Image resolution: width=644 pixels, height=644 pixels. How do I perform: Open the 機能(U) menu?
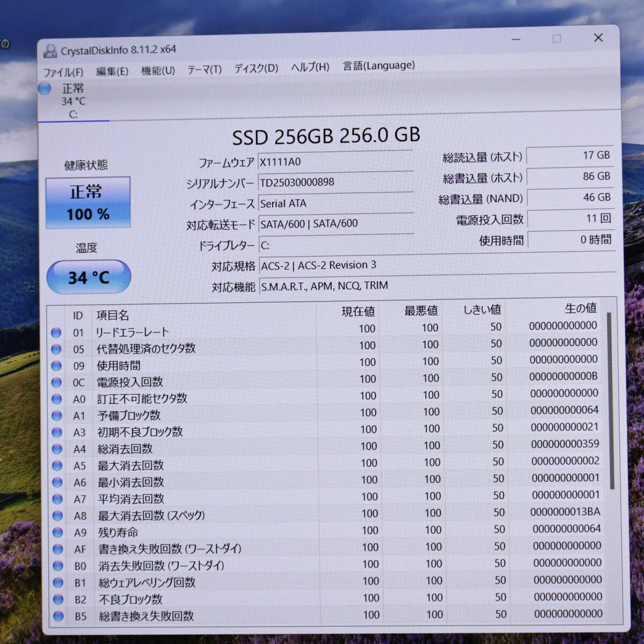158,70
